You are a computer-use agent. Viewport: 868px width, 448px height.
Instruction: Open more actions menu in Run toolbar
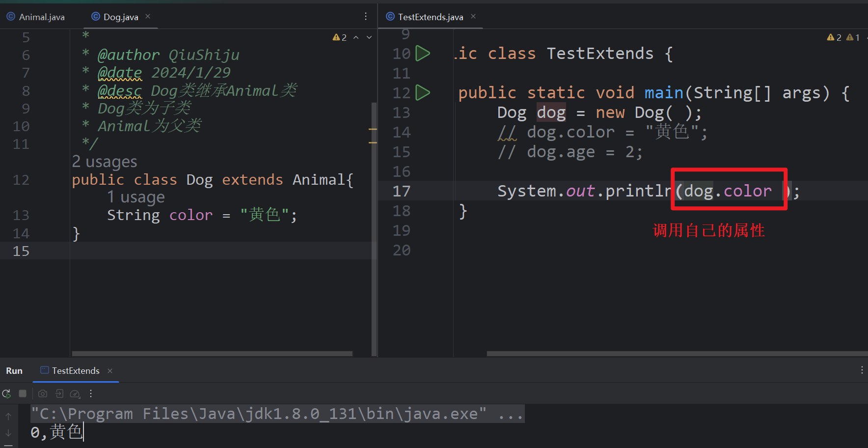91,393
